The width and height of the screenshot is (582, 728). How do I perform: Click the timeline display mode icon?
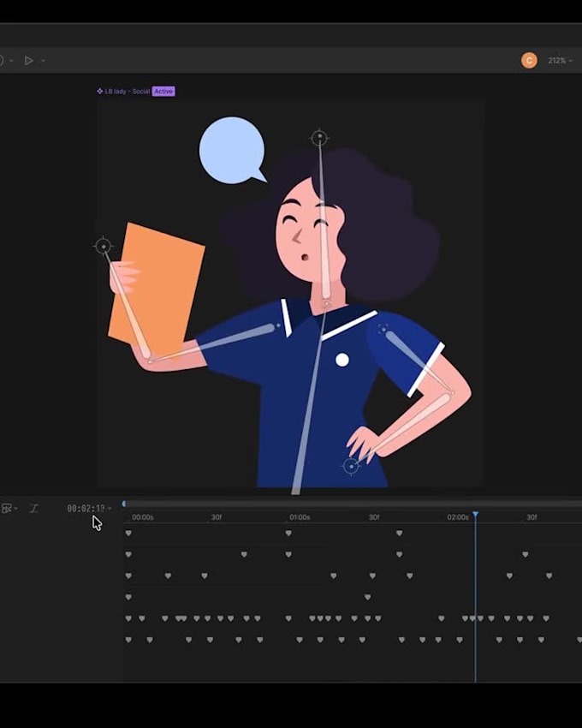point(7,509)
